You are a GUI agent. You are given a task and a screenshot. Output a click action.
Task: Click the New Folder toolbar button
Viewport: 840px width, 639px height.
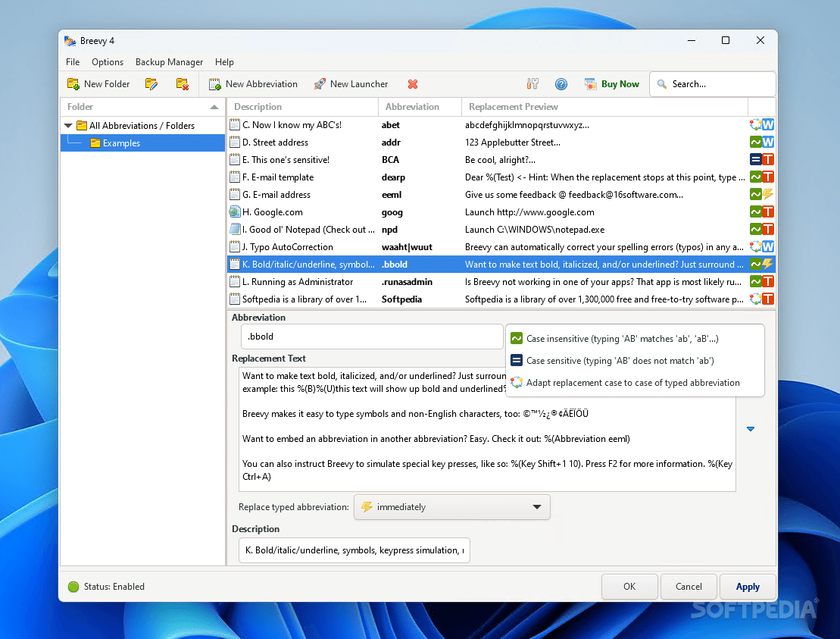(98, 84)
